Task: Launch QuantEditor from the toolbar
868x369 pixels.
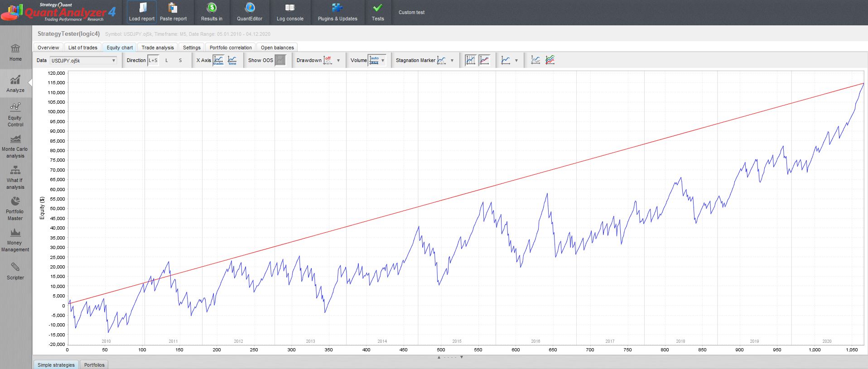Action: [x=250, y=12]
